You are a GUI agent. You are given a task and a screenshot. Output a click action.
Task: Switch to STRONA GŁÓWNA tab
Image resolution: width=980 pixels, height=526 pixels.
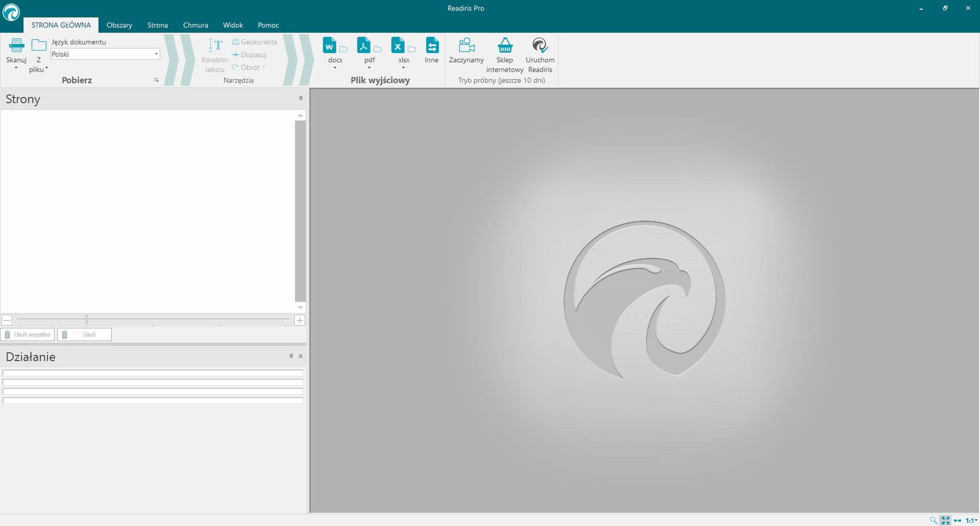pos(61,25)
